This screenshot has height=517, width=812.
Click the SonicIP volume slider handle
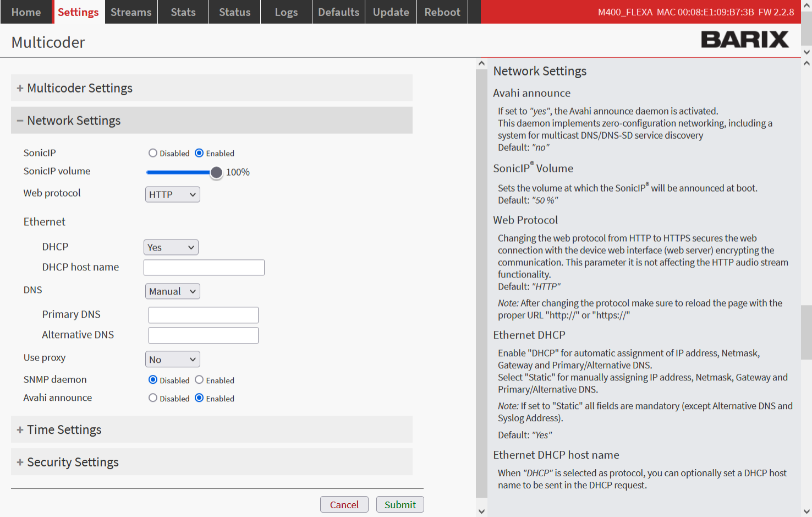point(216,172)
